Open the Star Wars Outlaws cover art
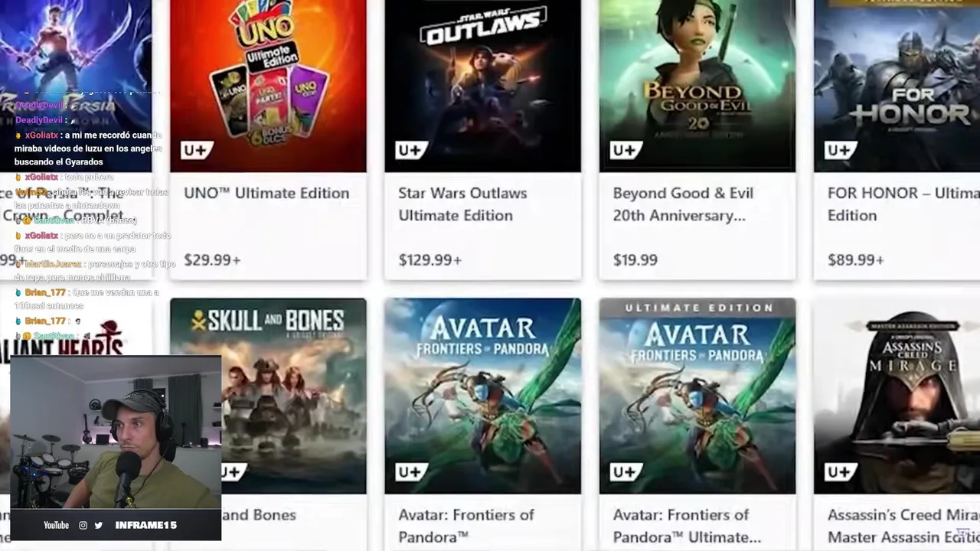Viewport: 980px width, 551px height. click(482, 86)
